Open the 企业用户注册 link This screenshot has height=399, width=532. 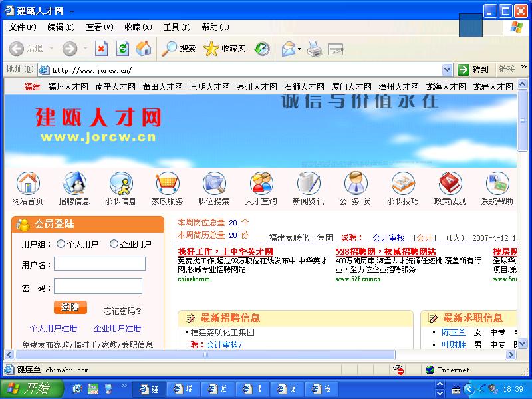tap(118, 328)
